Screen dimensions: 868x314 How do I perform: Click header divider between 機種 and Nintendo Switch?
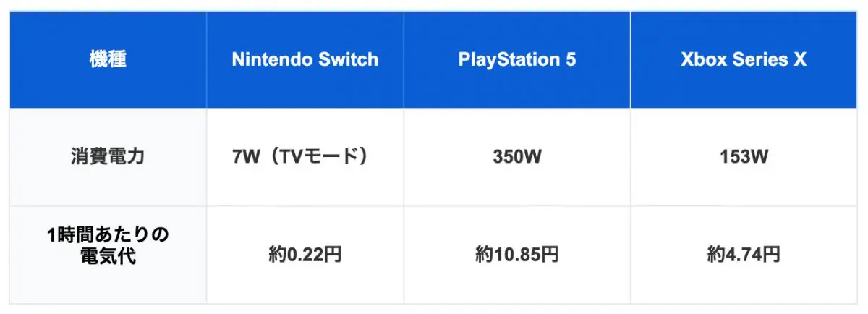point(206,59)
